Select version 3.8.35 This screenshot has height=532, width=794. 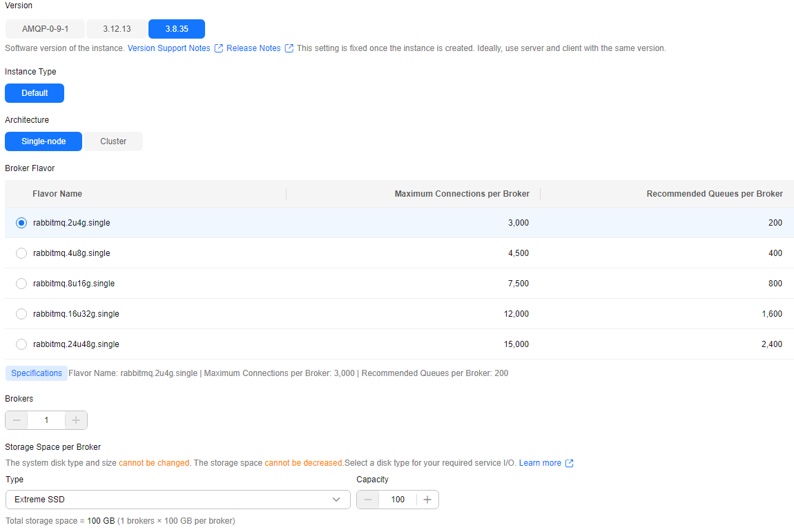177,29
